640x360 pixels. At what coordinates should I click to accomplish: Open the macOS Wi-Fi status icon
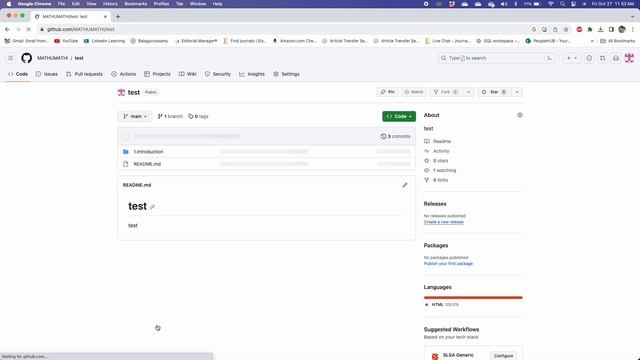[551, 4]
